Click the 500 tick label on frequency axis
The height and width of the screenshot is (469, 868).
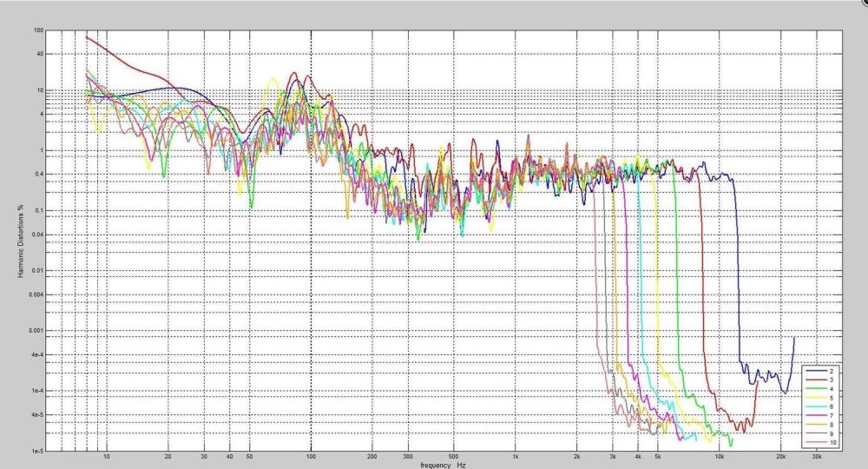pyautogui.click(x=453, y=456)
